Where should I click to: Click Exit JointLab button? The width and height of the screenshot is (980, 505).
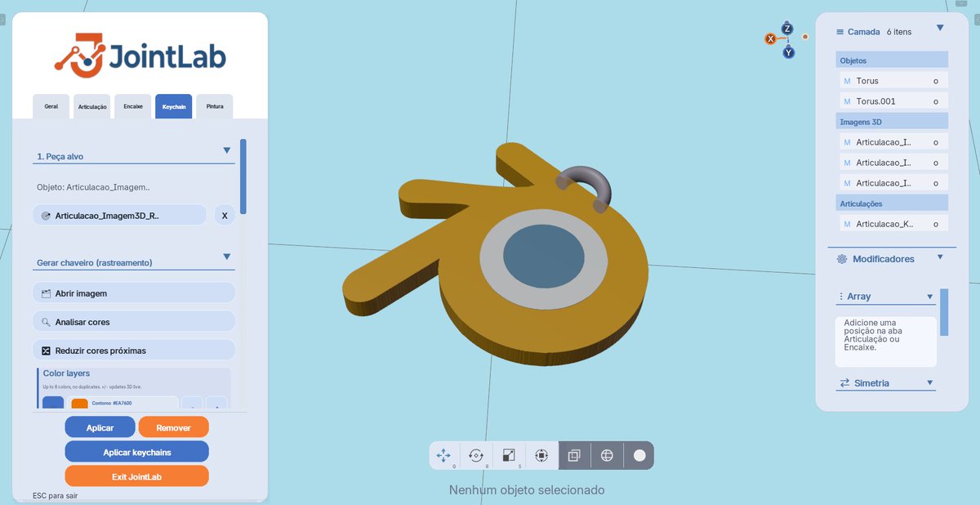coord(136,476)
